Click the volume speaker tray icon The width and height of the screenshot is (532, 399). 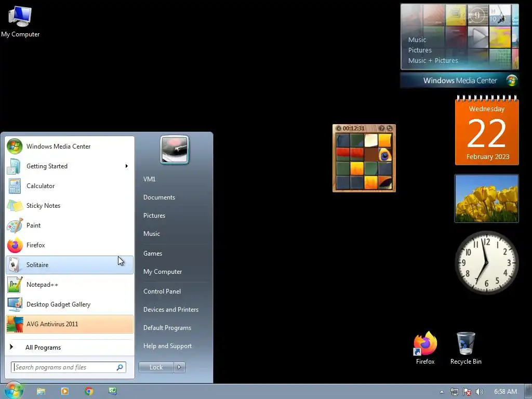point(479,392)
